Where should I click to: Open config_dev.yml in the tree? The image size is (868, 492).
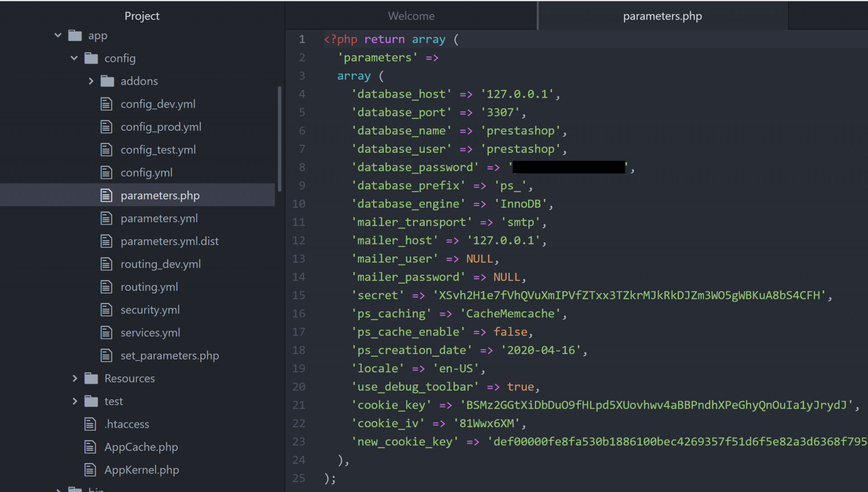click(158, 104)
